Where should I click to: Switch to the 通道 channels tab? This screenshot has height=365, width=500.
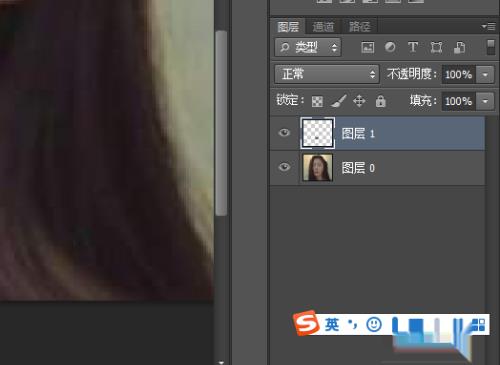pyautogui.click(x=323, y=27)
